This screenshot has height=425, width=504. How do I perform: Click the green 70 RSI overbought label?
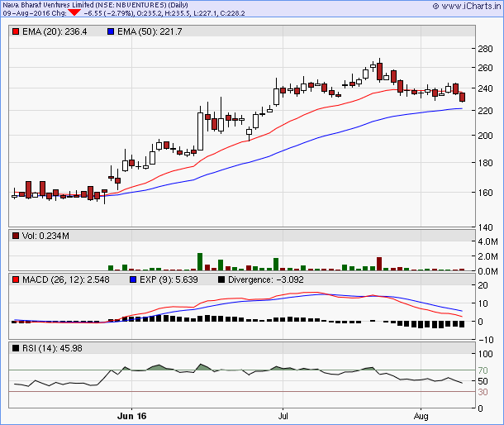(483, 370)
